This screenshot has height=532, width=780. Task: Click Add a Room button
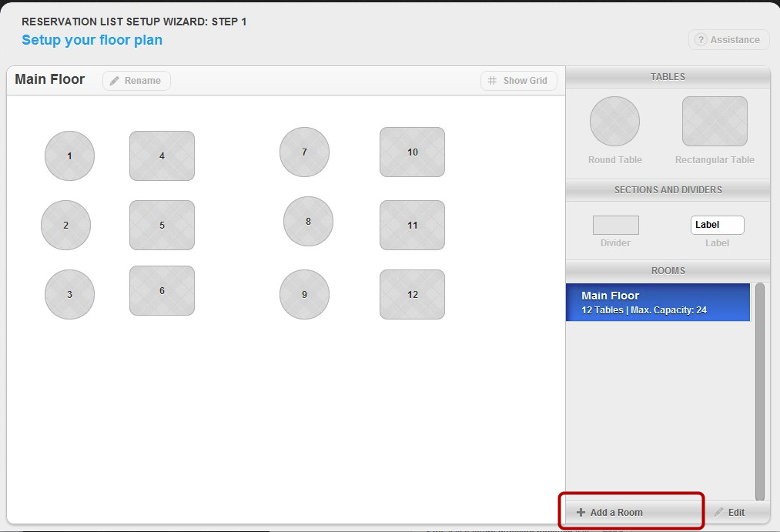[609, 512]
